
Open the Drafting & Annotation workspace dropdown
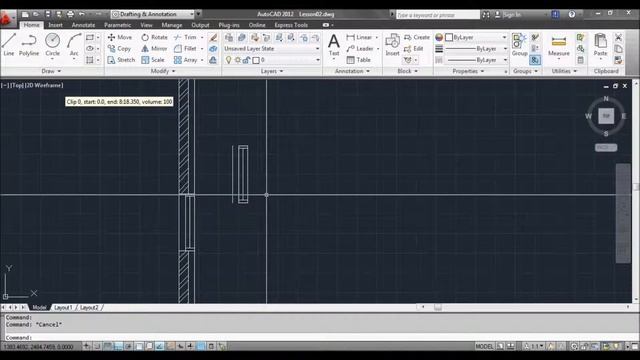tap(153, 14)
